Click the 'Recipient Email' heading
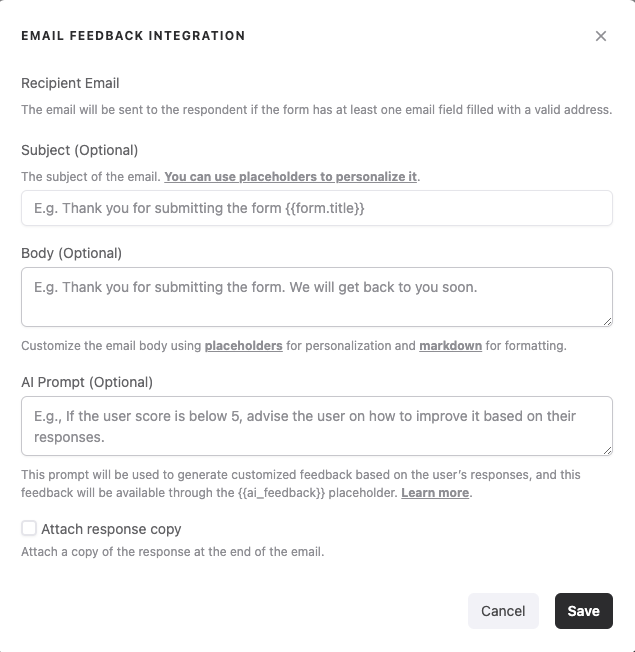The width and height of the screenshot is (635, 652). tap(70, 83)
